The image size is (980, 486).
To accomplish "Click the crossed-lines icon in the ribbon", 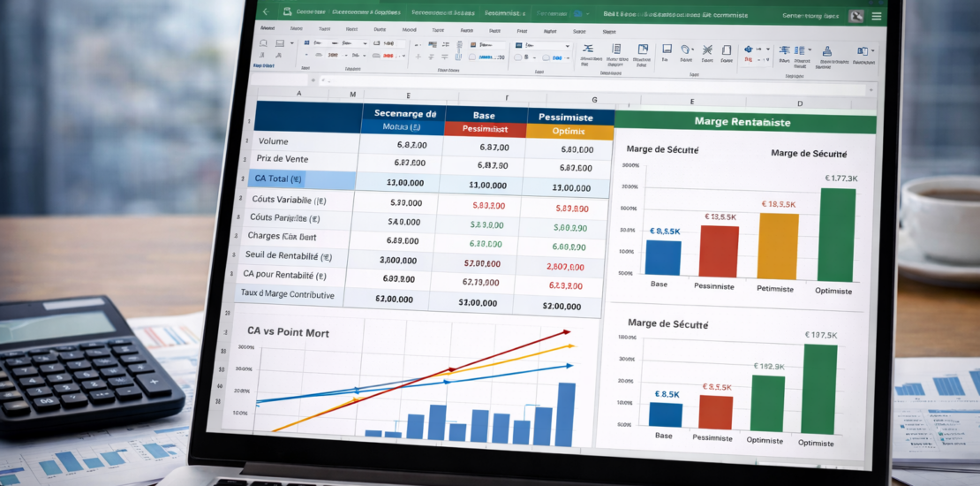I will click(707, 49).
